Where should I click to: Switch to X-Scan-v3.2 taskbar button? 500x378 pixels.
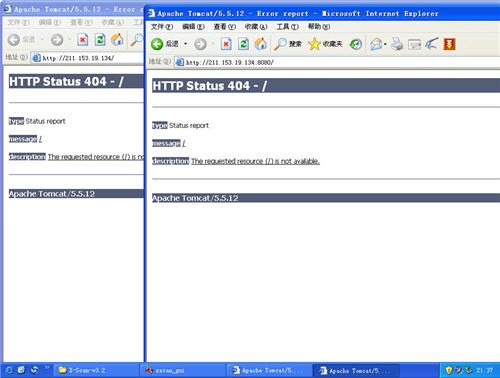coord(96,370)
